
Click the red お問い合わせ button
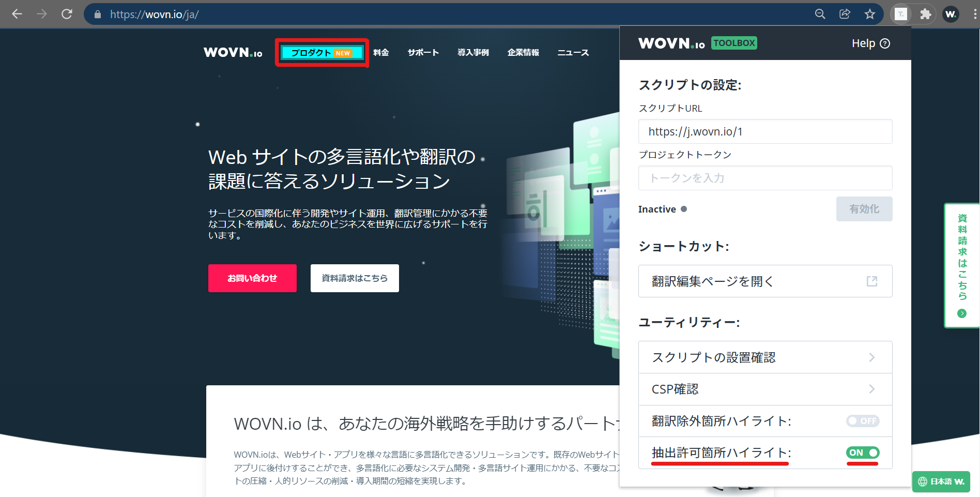[x=252, y=278]
